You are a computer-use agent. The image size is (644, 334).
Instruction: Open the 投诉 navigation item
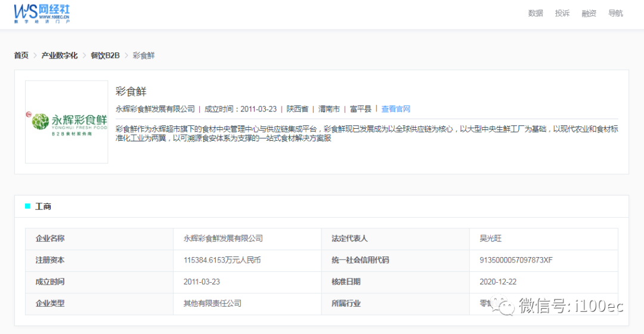tap(562, 13)
